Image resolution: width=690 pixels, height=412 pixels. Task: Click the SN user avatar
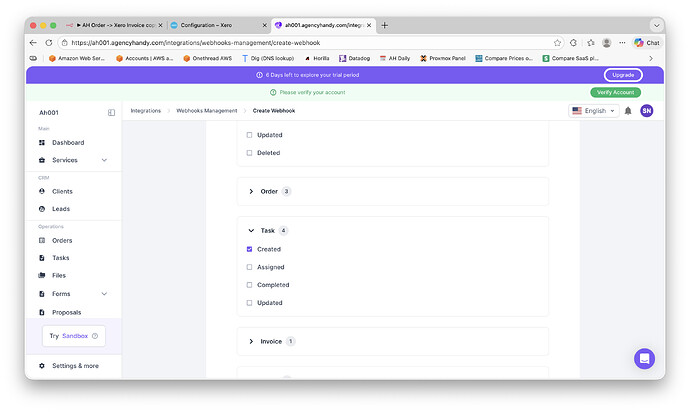click(x=647, y=111)
